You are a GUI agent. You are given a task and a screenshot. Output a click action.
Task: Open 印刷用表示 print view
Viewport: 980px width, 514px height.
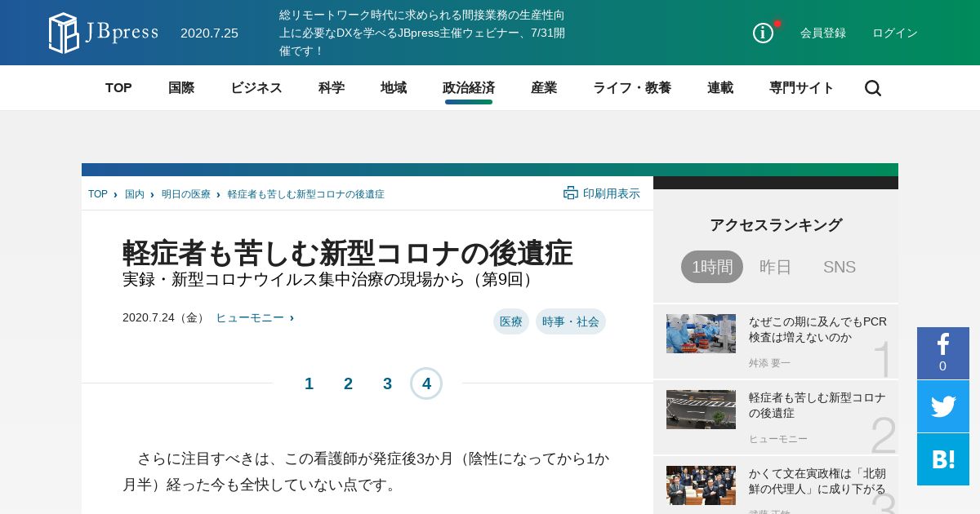tap(612, 193)
